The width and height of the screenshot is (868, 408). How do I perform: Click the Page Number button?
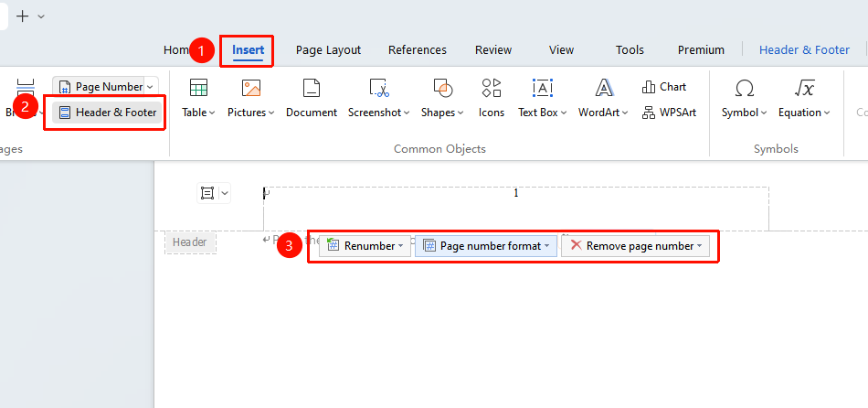[101, 87]
